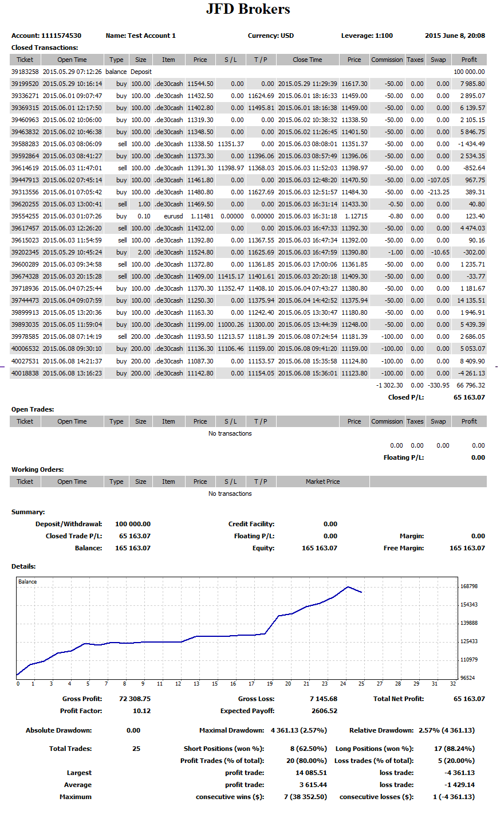Viewport: 504px width, 818px height.
Task: Click the largest profit trade value 14 085.51
Action: coord(312,773)
